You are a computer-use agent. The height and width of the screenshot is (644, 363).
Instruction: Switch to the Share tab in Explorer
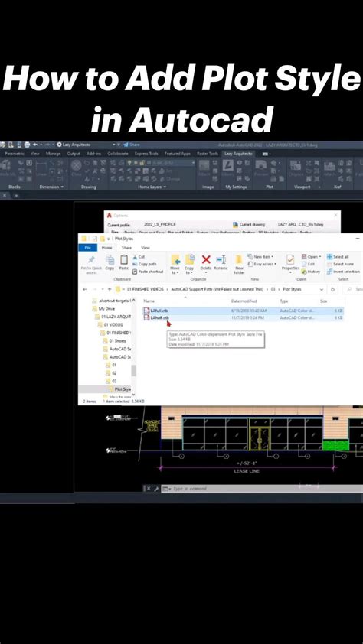tap(126, 248)
